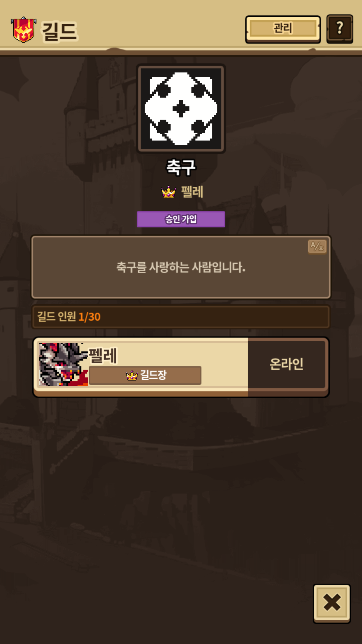The width and height of the screenshot is (362, 644).
Task: Tap the 길드장 rank badge
Action: (145, 375)
